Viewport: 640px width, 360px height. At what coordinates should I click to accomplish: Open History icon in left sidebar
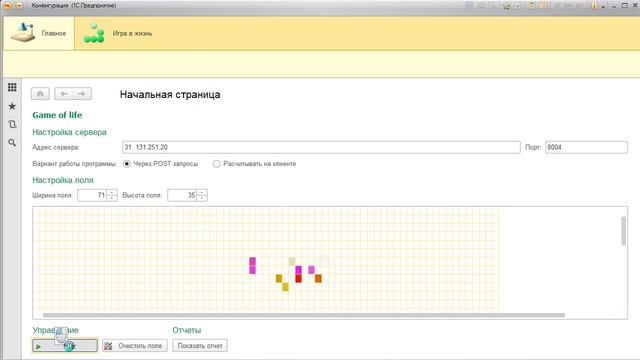pos(12,124)
